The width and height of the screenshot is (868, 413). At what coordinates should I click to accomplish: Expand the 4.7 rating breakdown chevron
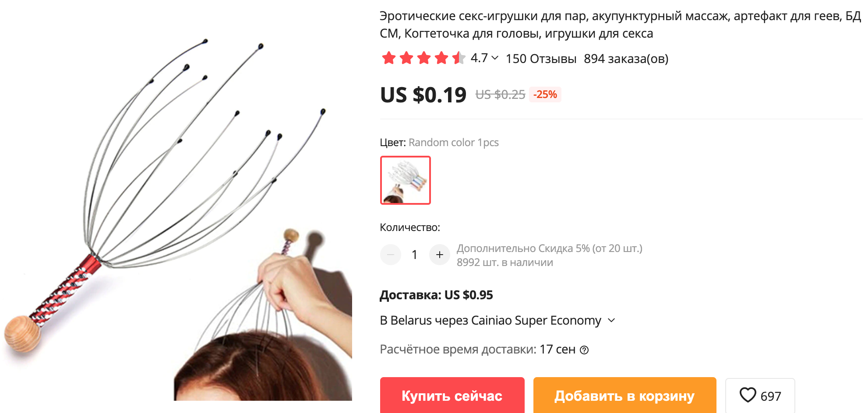click(x=495, y=58)
